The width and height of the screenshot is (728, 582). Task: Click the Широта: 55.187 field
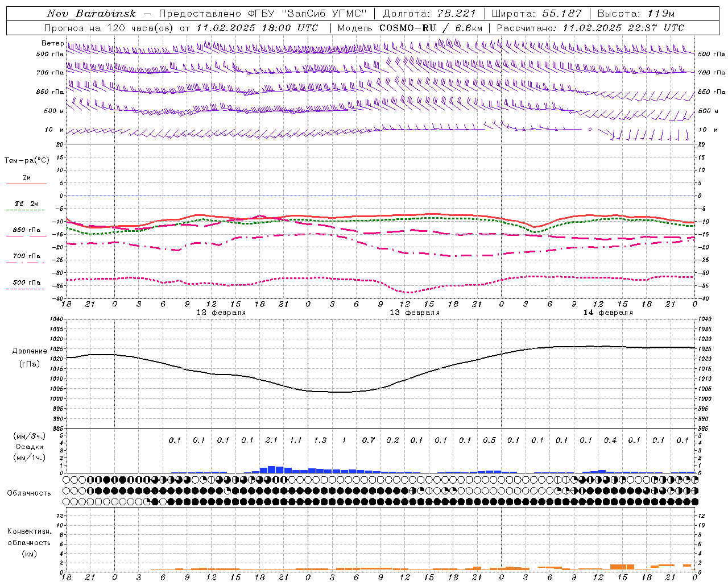tap(537, 14)
